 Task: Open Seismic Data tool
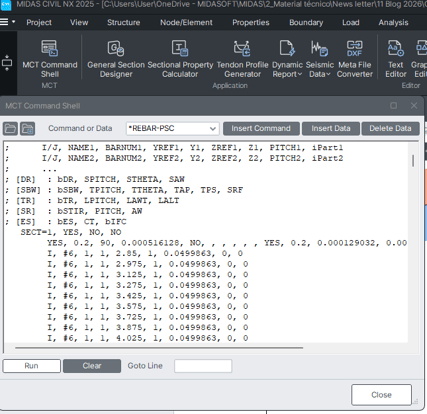click(320, 59)
